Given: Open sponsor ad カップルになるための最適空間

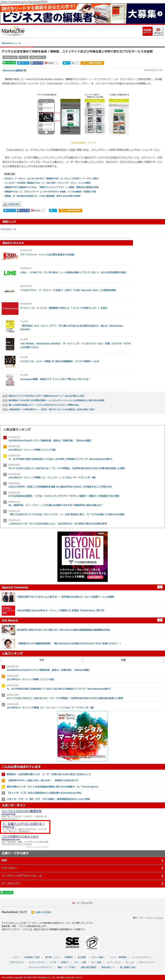Looking at the screenshot, I should tap(22, 811).
